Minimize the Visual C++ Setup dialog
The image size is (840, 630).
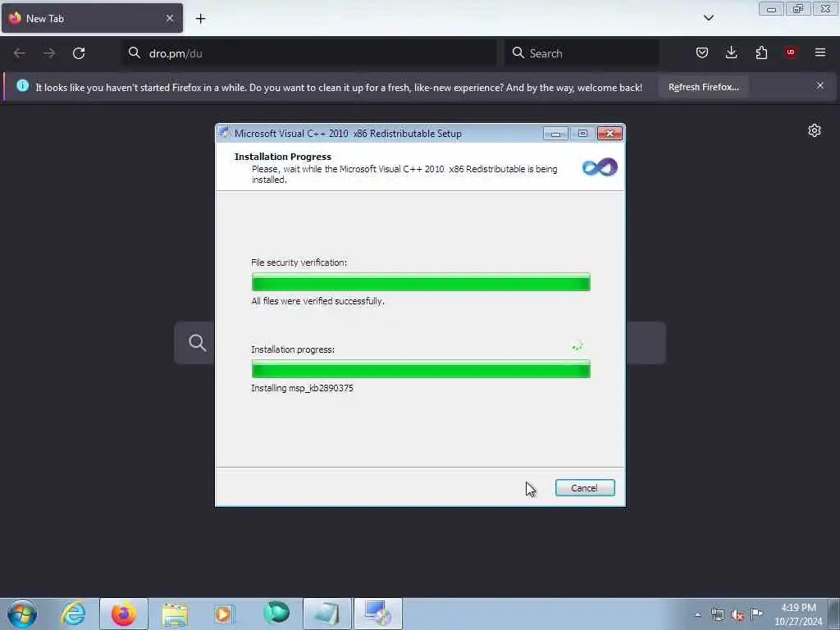(555, 134)
